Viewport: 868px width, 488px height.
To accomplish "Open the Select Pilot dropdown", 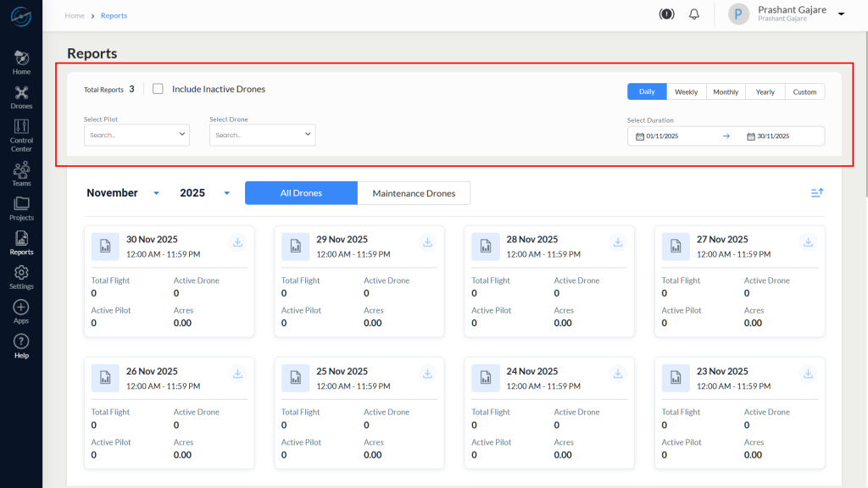I will tap(136, 134).
